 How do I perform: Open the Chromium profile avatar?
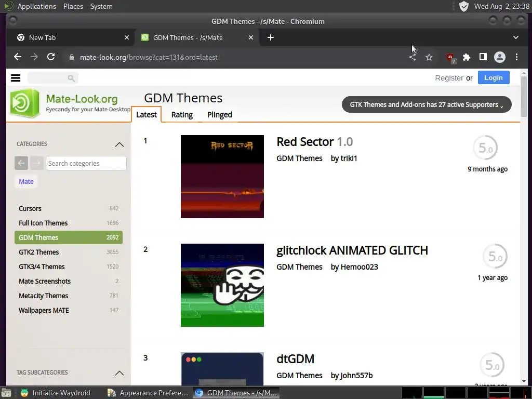(499, 57)
